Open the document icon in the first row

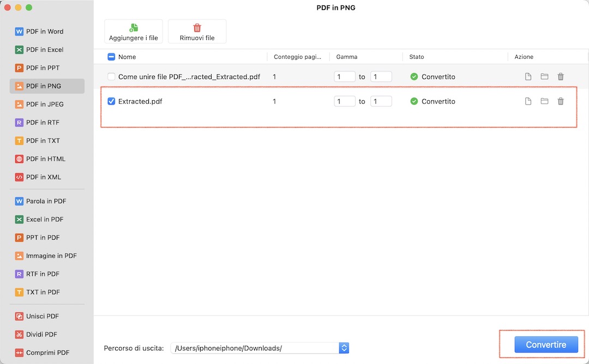[x=528, y=77]
